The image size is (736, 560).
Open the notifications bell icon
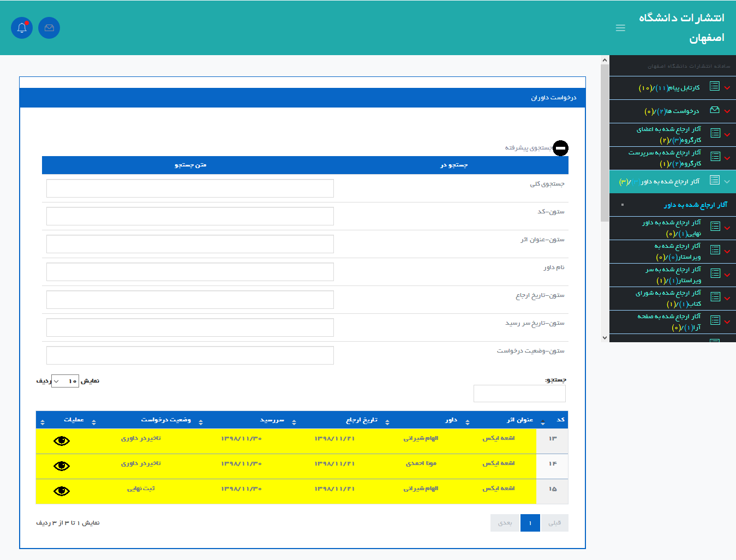click(x=22, y=28)
